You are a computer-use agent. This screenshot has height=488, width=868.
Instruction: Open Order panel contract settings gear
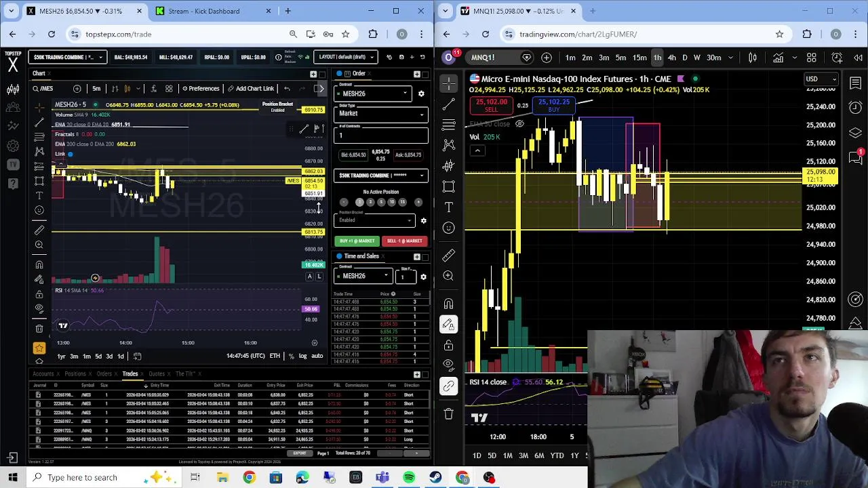(421, 94)
